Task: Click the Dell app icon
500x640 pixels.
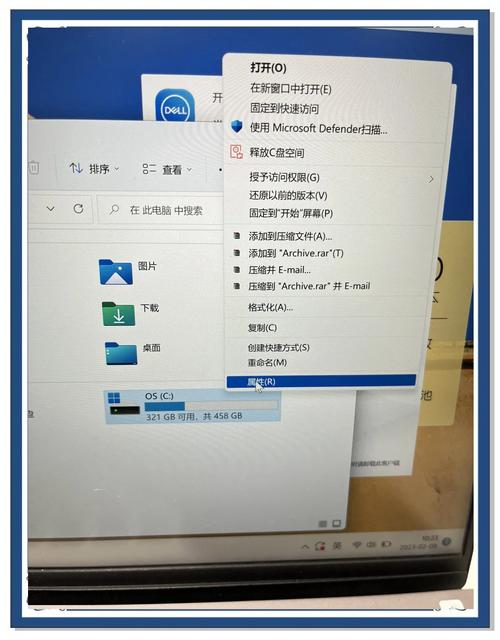Action: click(x=175, y=105)
